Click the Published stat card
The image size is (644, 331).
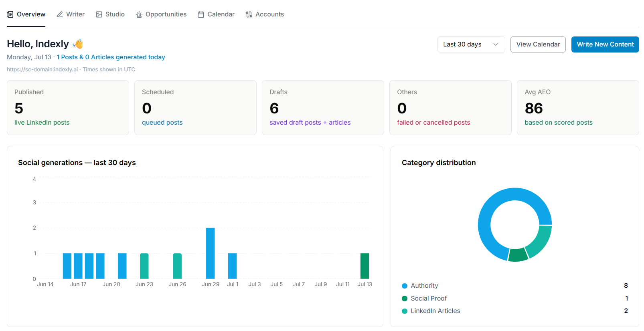(68, 107)
